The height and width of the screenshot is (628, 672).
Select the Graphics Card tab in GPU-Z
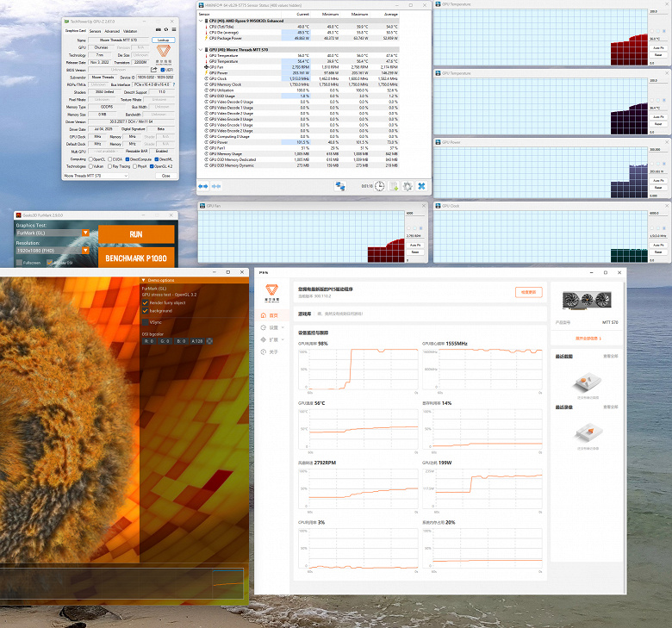pos(76,31)
